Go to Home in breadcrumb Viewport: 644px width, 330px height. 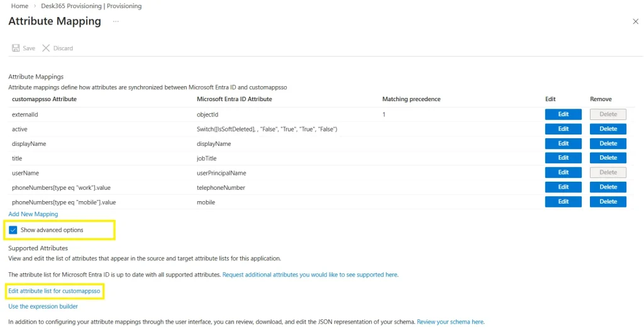click(19, 6)
